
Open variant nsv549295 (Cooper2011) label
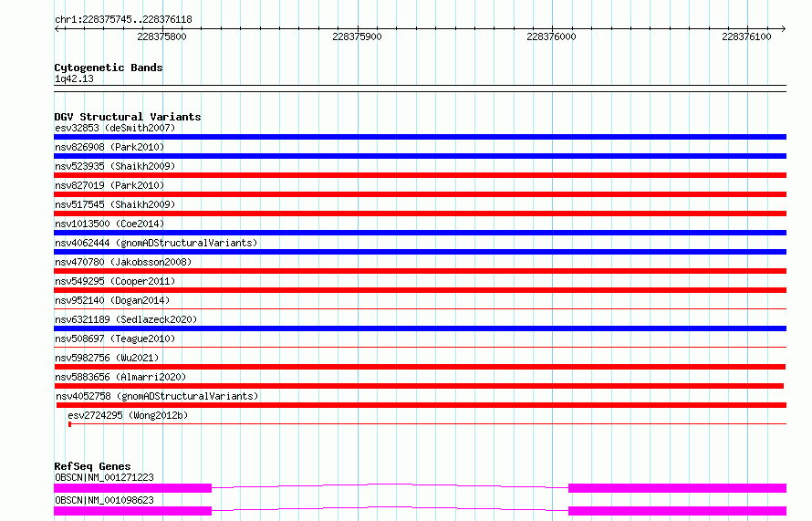(115, 281)
